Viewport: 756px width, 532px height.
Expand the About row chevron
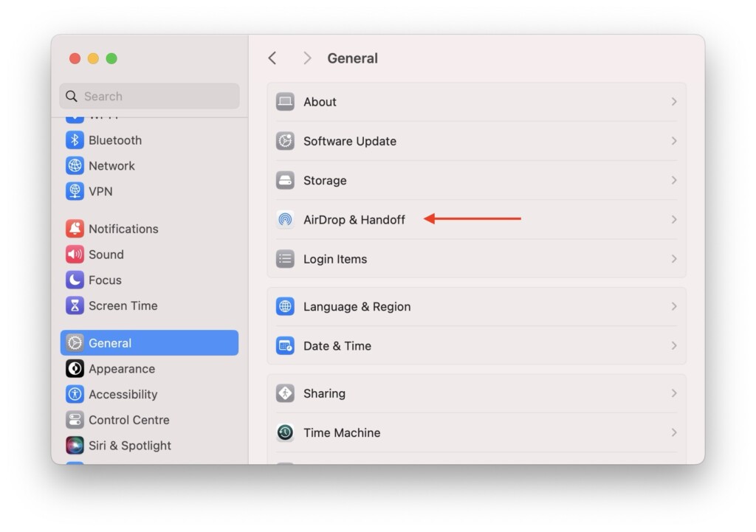click(x=674, y=102)
